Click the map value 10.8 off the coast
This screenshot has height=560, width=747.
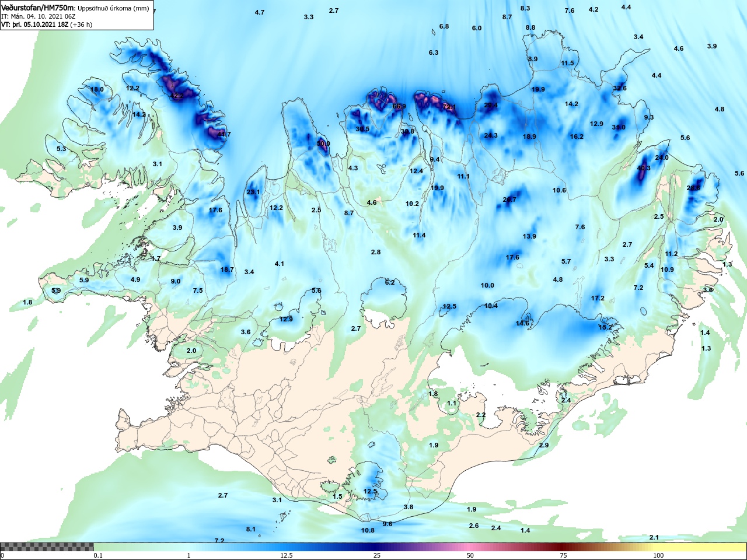coord(368,530)
